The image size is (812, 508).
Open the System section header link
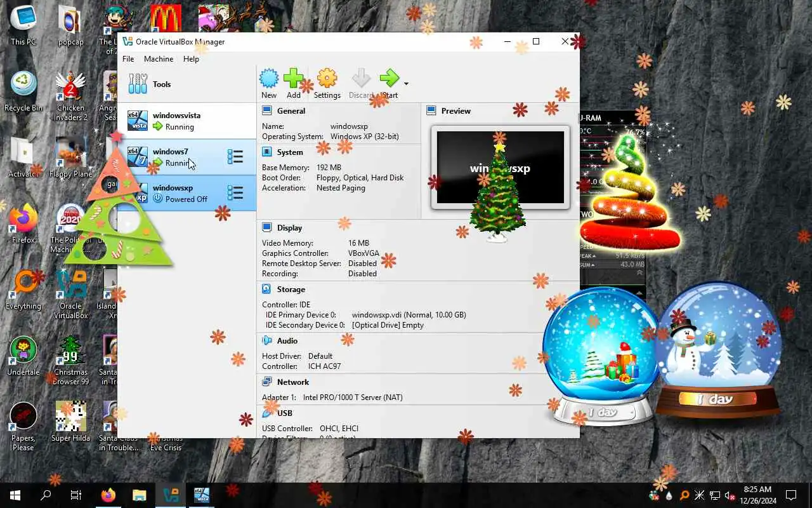click(x=290, y=152)
